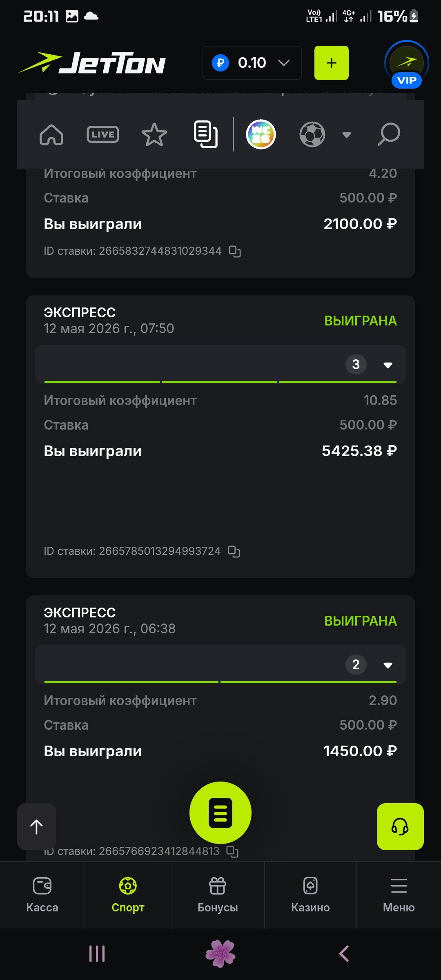Open the green bet slip floating button
This screenshot has height=980, width=441.
tap(220, 813)
